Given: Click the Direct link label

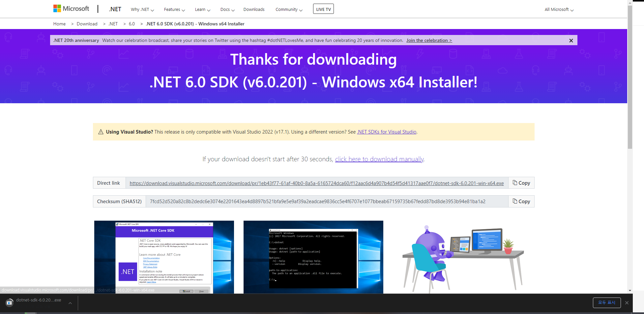Looking at the screenshot, I should [109, 183].
